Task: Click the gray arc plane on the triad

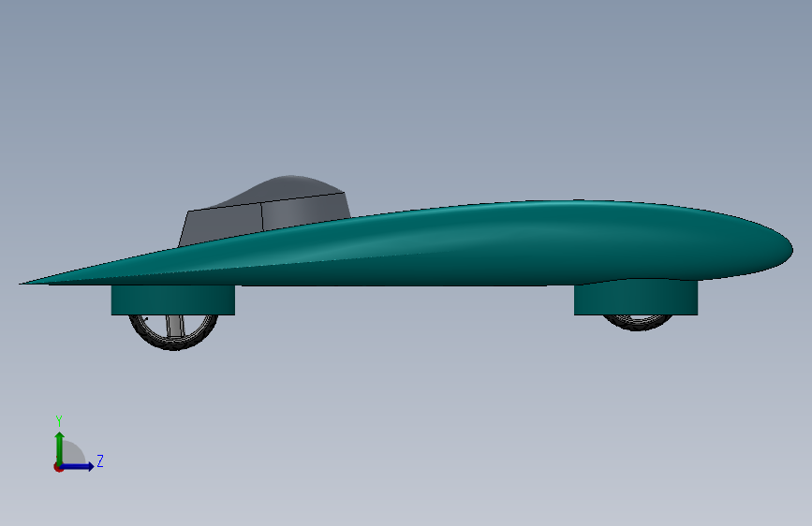Action: (x=74, y=452)
